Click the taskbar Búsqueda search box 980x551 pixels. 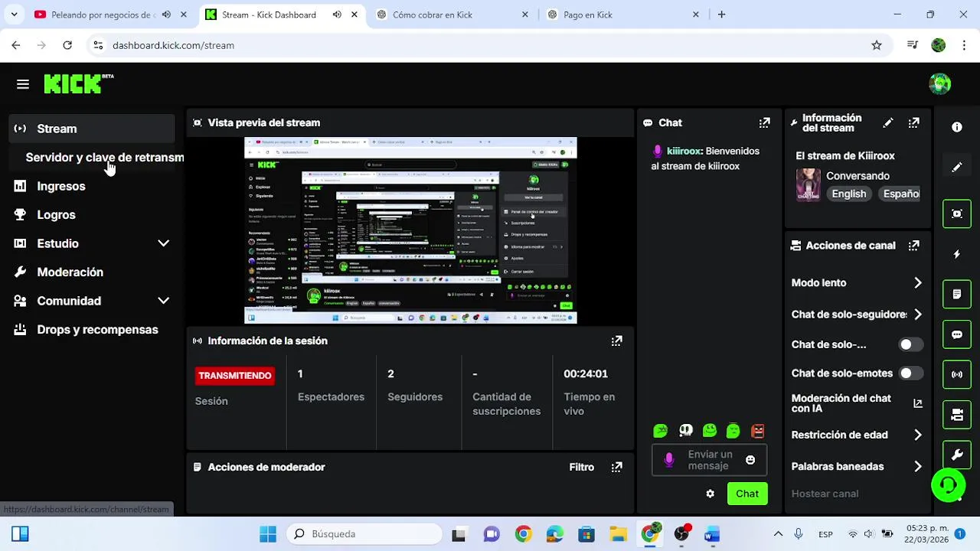point(364,534)
